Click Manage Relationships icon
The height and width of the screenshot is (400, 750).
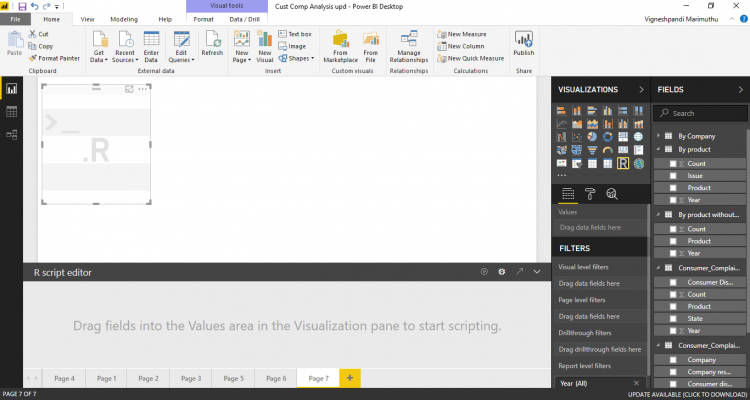(407, 43)
